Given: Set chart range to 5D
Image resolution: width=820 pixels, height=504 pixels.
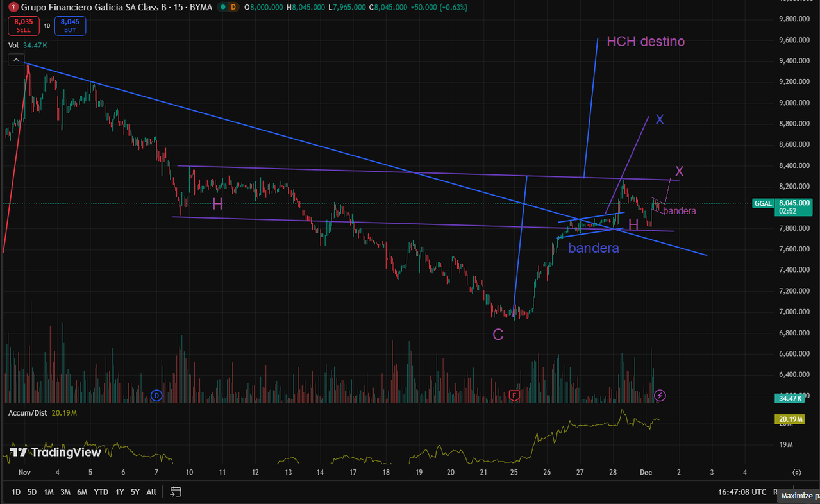Looking at the screenshot, I should tap(32, 492).
